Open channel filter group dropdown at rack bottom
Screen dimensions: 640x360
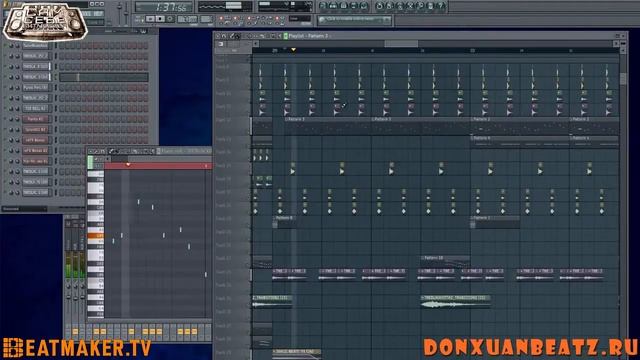tap(24, 209)
